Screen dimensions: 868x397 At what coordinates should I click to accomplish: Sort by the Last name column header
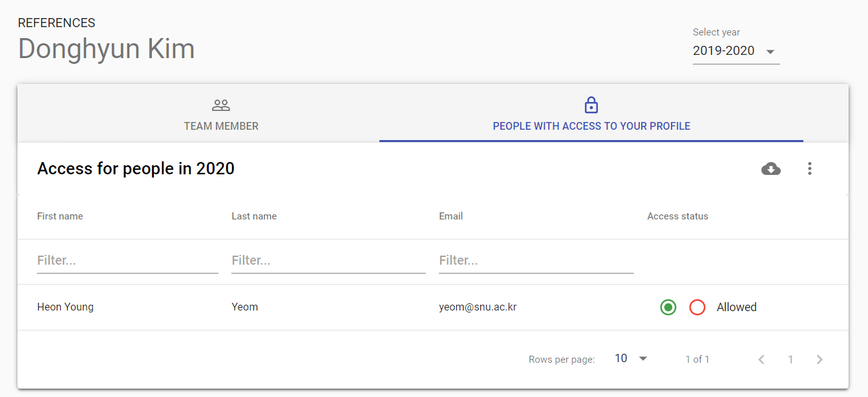[254, 216]
